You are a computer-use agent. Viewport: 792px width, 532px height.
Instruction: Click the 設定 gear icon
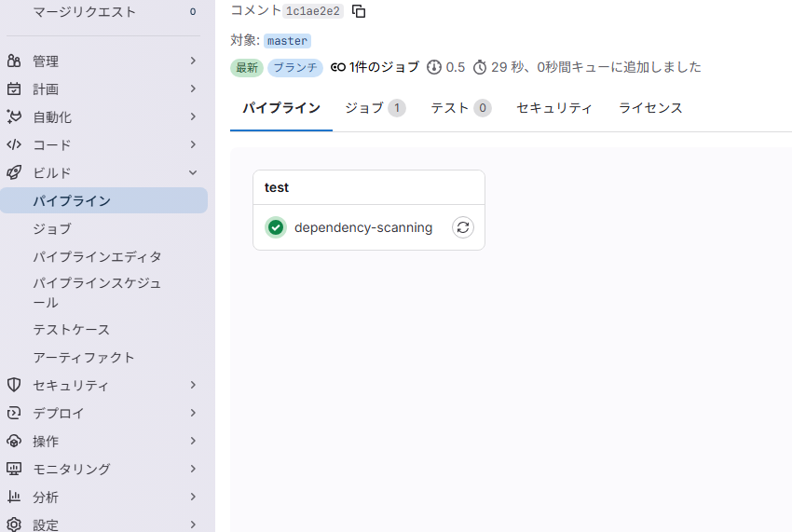click(x=14, y=525)
